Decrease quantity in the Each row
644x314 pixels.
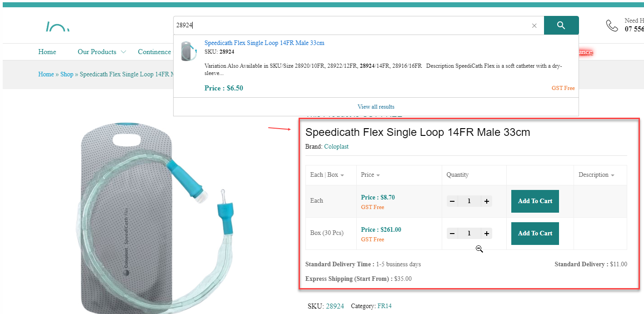click(452, 201)
